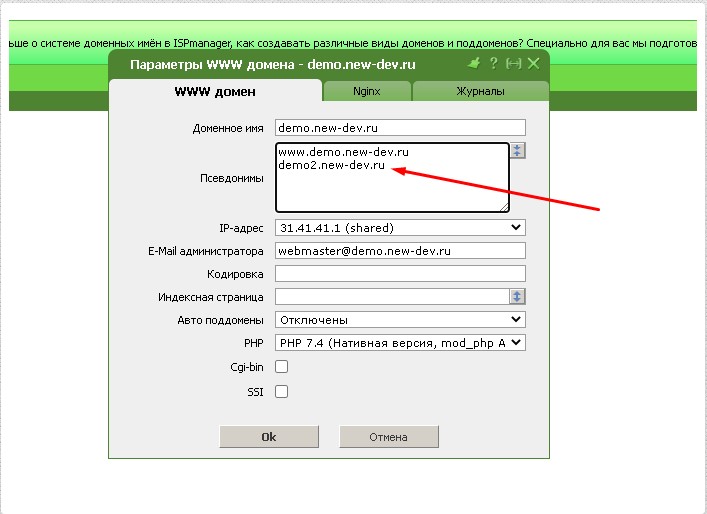This screenshot has width=707, height=514.
Task: Toggle the SSI checkbox
Action: (x=282, y=391)
